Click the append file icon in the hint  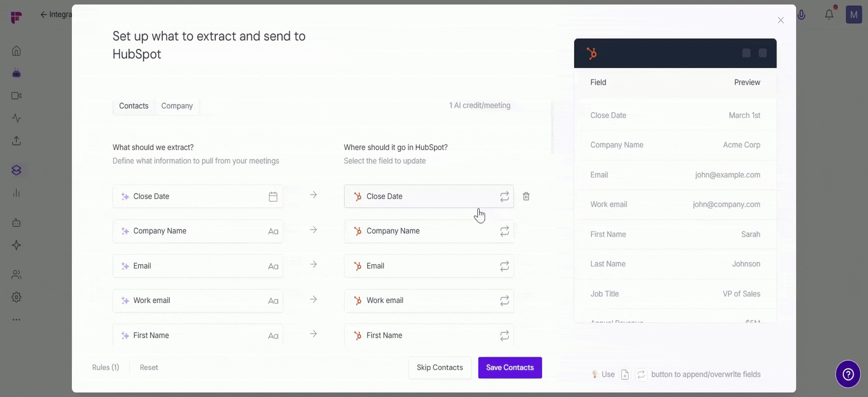[625, 374]
